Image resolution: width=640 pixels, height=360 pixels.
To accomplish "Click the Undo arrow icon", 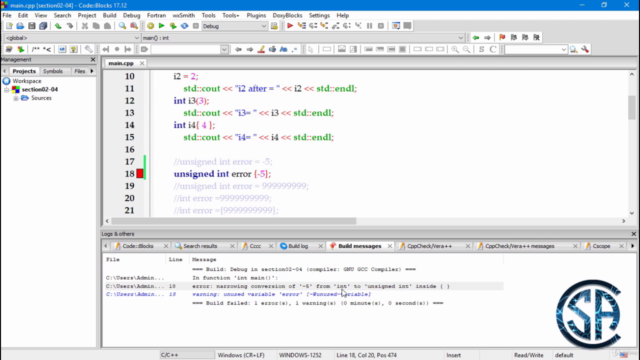I will point(58,26).
